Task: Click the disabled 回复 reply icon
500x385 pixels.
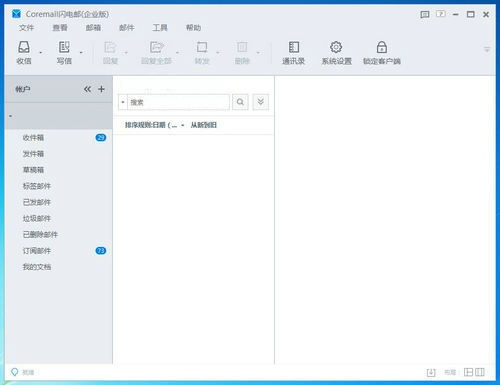Action: [110, 48]
